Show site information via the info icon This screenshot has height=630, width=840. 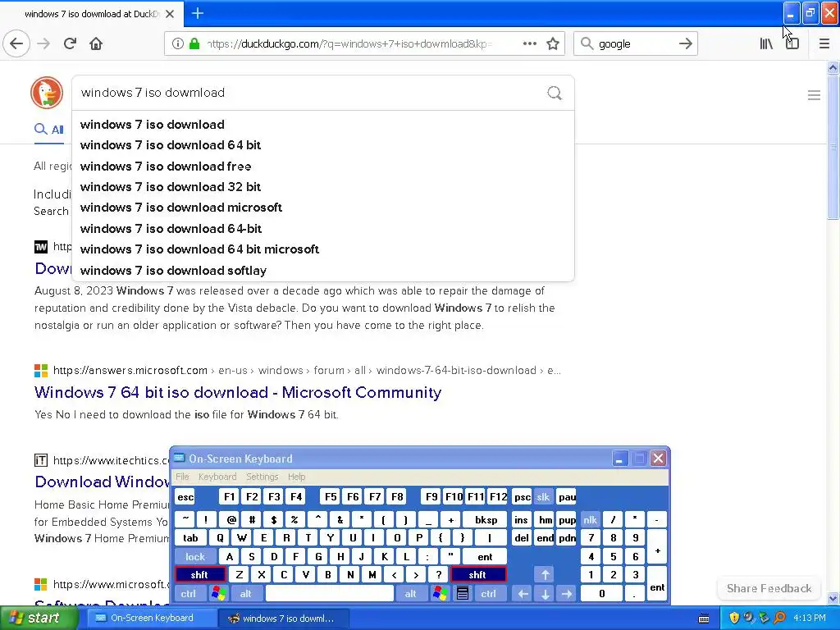(x=178, y=43)
